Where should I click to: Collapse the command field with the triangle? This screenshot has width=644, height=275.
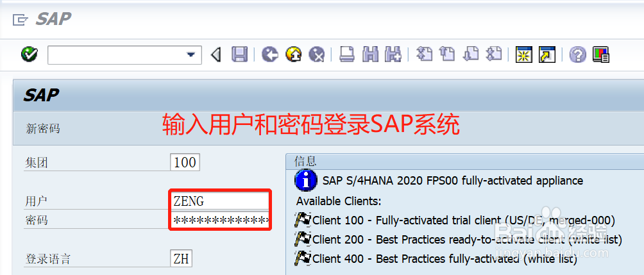coord(216,54)
